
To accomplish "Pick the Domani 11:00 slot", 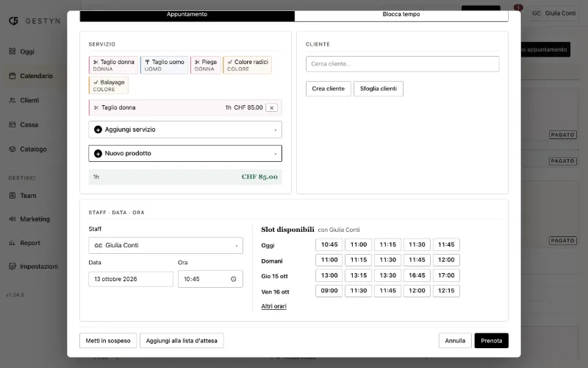I will point(329,260).
